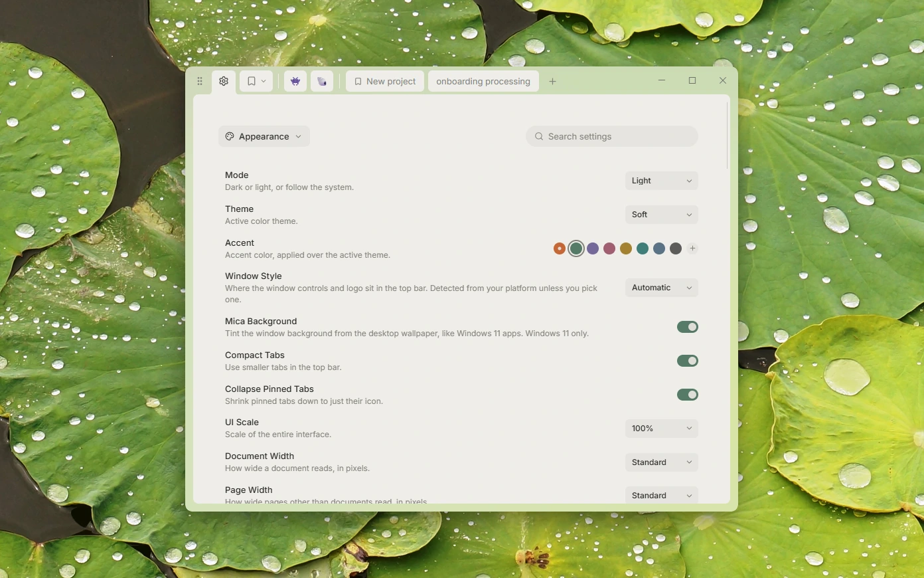Select the dark gray accent color
Screen dimensions: 924x578
click(676, 248)
